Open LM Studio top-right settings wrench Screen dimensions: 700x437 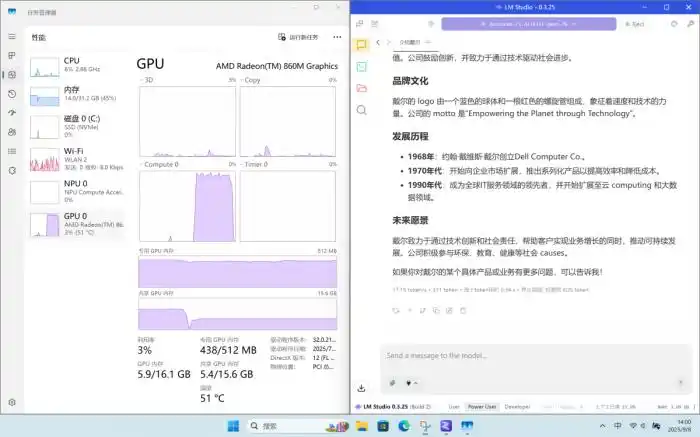click(x=691, y=24)
